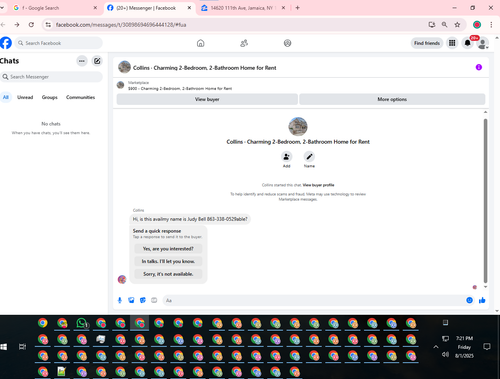The height and width of the screenshot is (379, 500).
Task: Click the message from Collins
Action: [x=190, y=219]
